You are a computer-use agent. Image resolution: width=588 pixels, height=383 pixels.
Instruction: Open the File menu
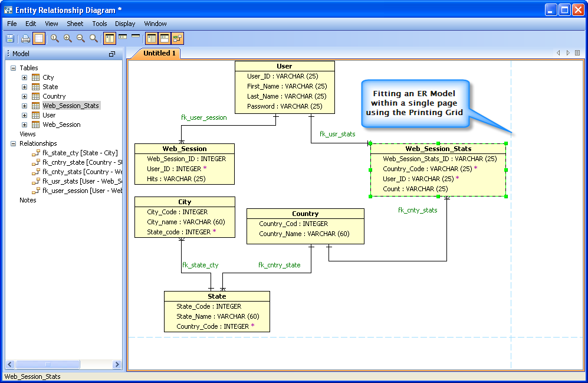12,24
